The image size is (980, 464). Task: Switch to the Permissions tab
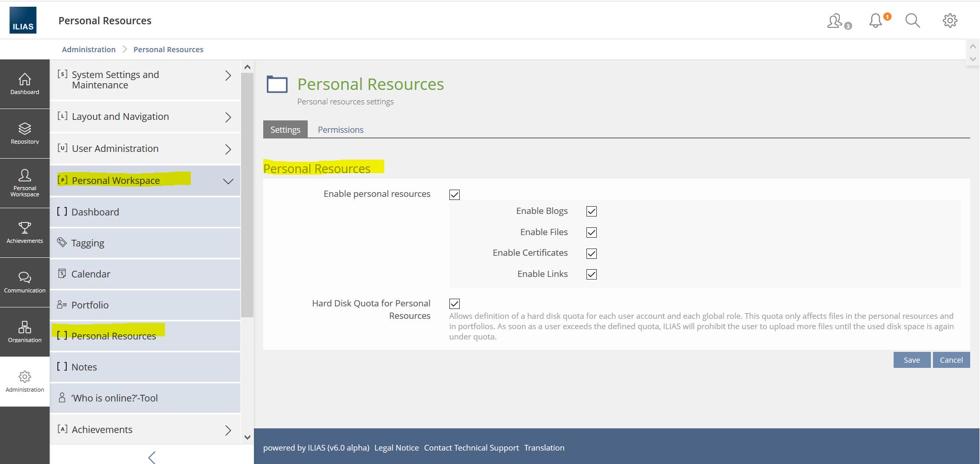point(340,129)
